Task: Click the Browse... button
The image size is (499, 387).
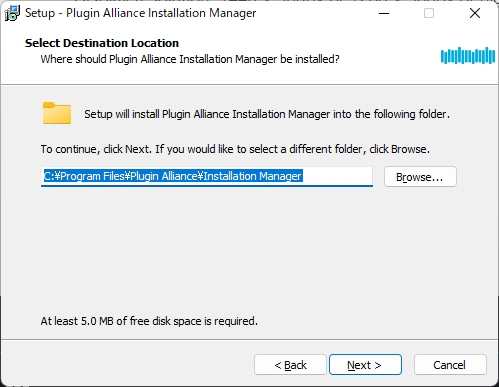Action: coord(420,177)
